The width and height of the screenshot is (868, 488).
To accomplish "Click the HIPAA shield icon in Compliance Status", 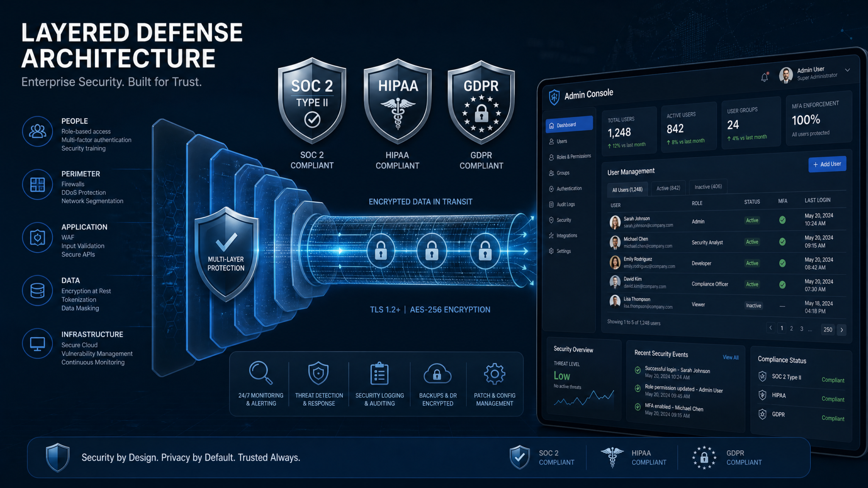I will (762, 395).
